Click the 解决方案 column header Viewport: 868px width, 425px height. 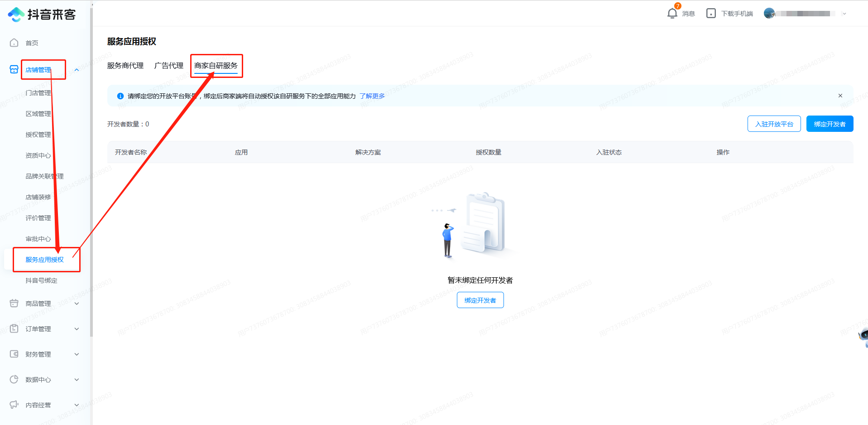pos(368,152)
